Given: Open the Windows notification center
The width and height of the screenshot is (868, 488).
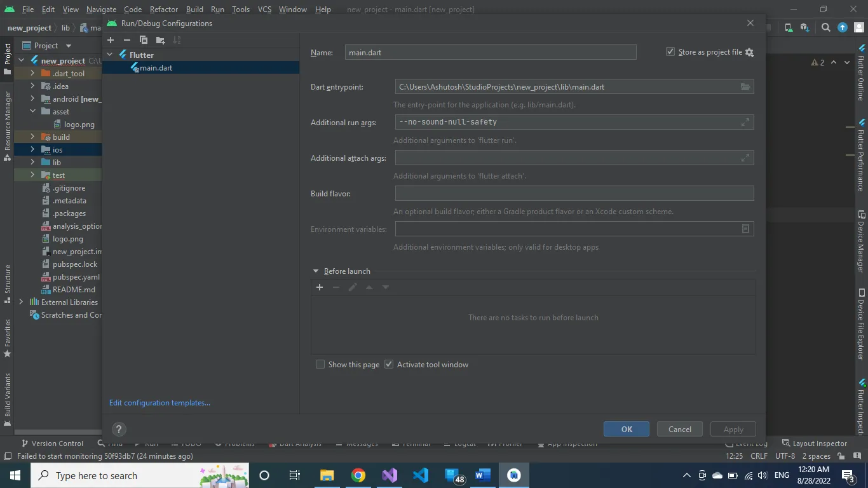Looking at the screenshot, I should [x=848, y=475].
